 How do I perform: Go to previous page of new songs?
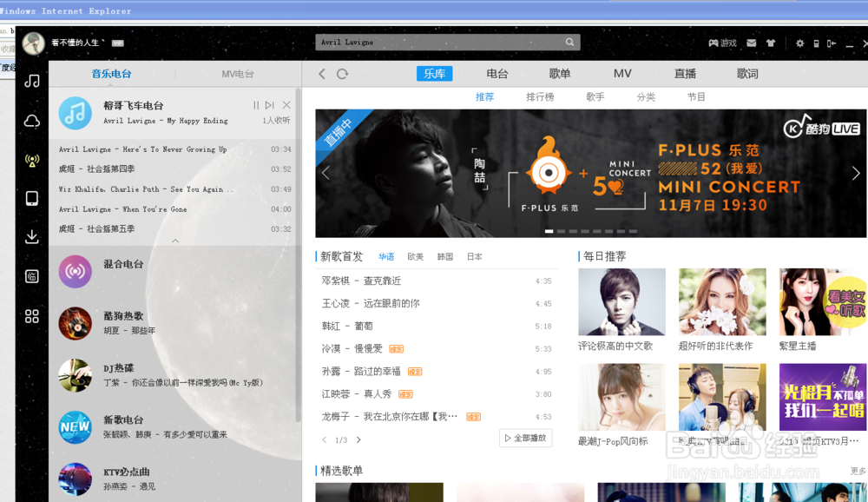click(x=325, y=440)
